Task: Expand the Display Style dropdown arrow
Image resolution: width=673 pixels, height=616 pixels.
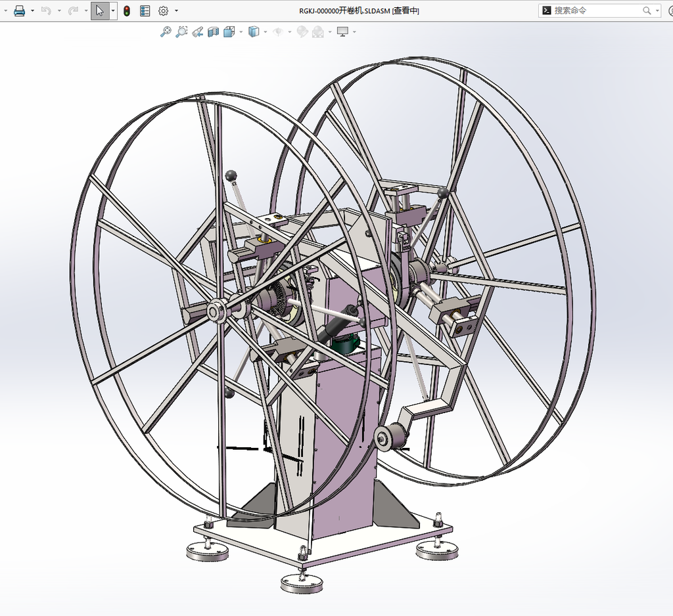Action: click(266, 32)
